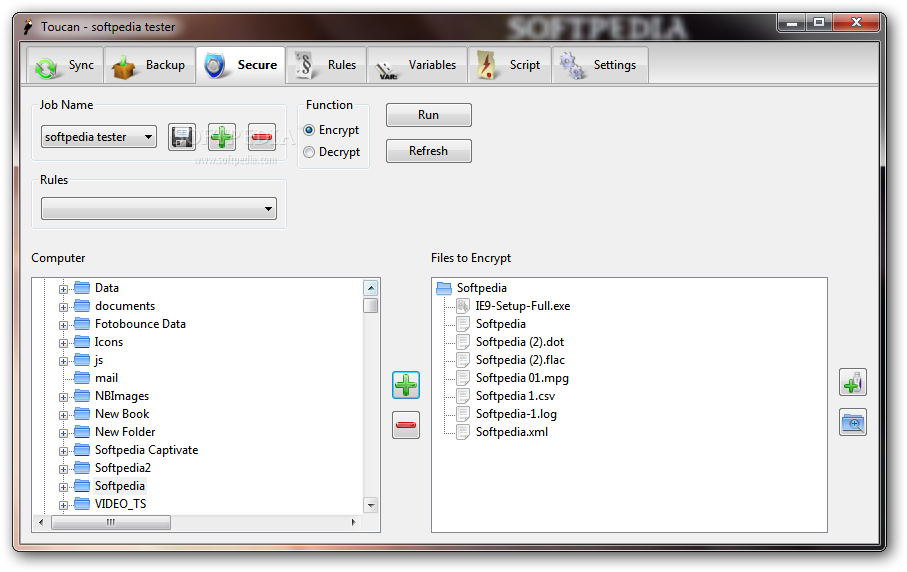This screenshot has height=572, width=907.
Task: Click the horizontal scroll right arrow
Action: 353,522
